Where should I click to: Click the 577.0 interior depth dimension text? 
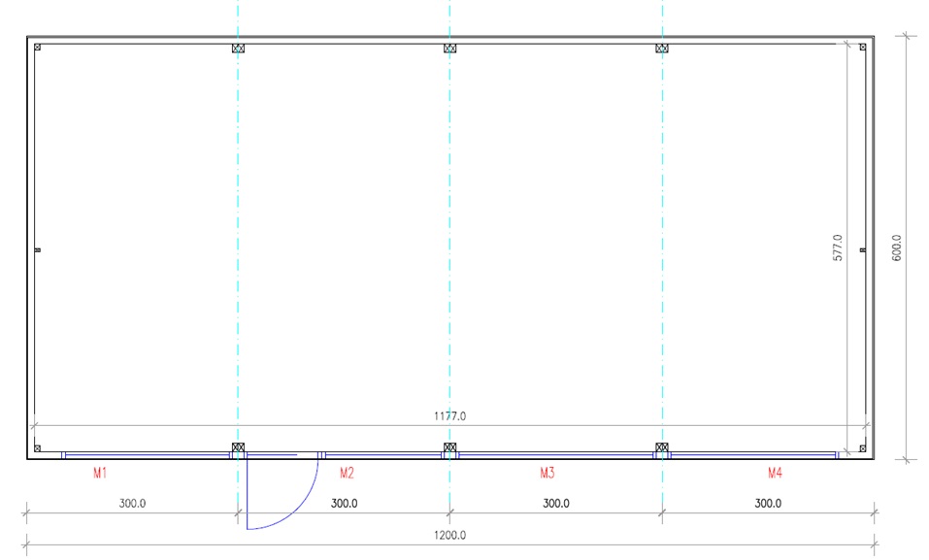pyautogui.click(x=838, y=247)
